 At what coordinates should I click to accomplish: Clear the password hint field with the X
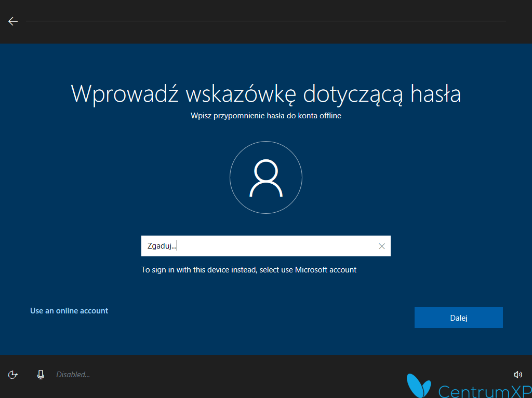click(382, 246)
